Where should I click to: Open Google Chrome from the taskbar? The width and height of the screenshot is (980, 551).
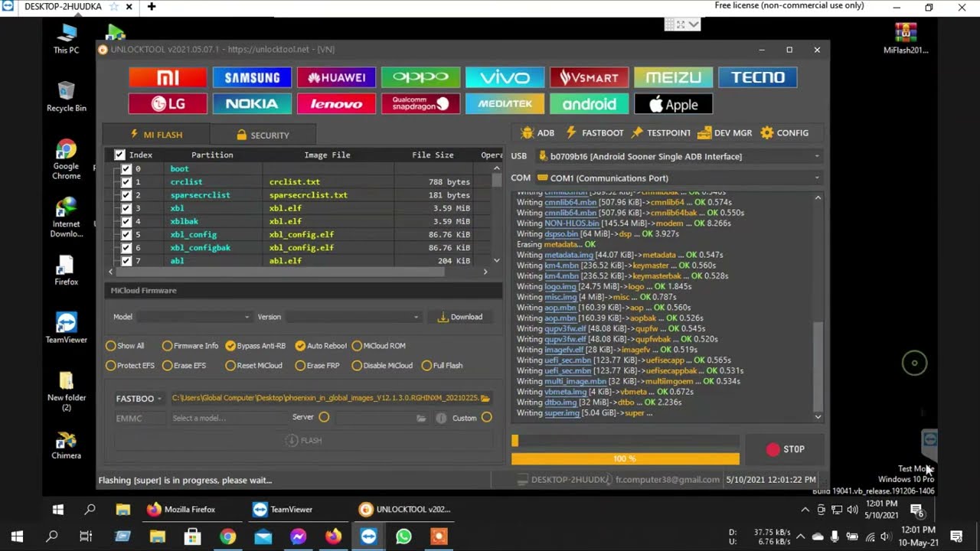coord(227,536)
